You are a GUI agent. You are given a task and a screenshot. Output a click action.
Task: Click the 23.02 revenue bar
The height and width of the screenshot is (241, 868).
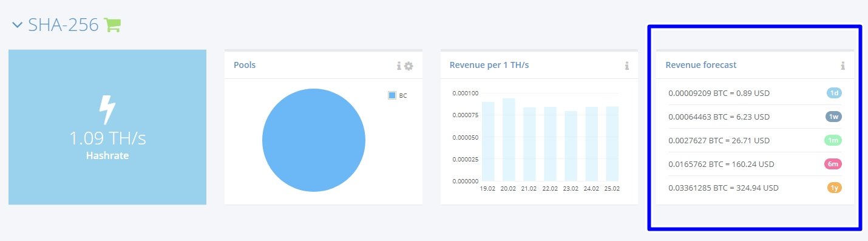(x=571, y=146)
